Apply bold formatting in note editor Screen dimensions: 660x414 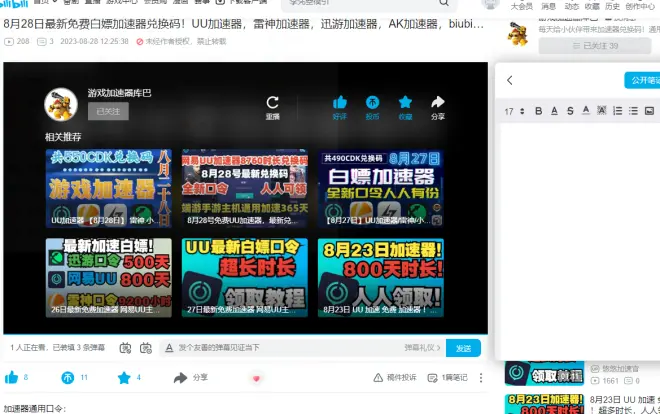(538, 110)
